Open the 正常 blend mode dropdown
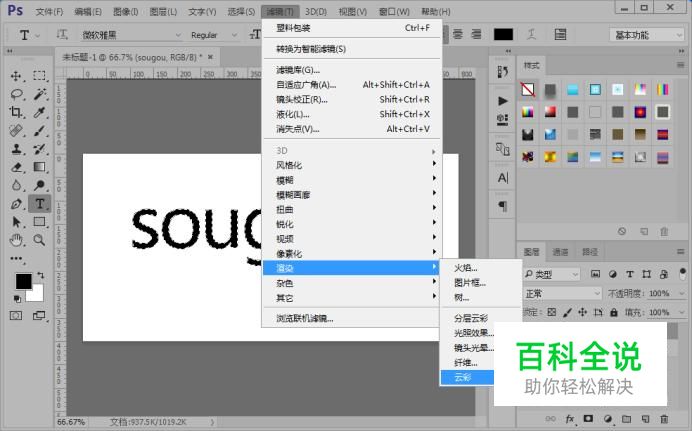Image resolution: width=692 pixels, height=431 pixels. pyautogui.click(x=562, y=293)
